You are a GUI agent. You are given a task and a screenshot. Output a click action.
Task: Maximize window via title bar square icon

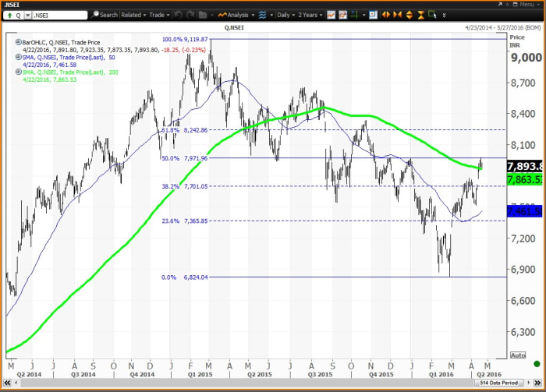click(x=516, y=4)
